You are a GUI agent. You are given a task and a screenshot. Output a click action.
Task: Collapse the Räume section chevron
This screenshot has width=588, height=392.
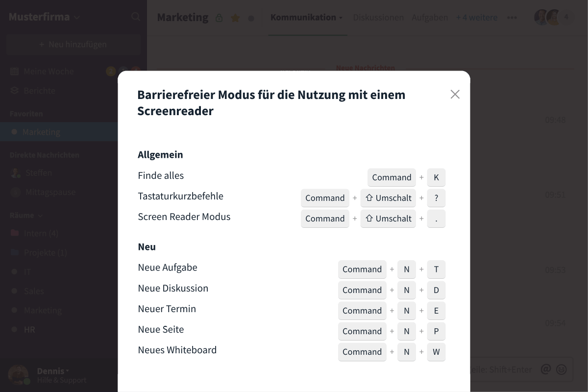tap(40, 216)
